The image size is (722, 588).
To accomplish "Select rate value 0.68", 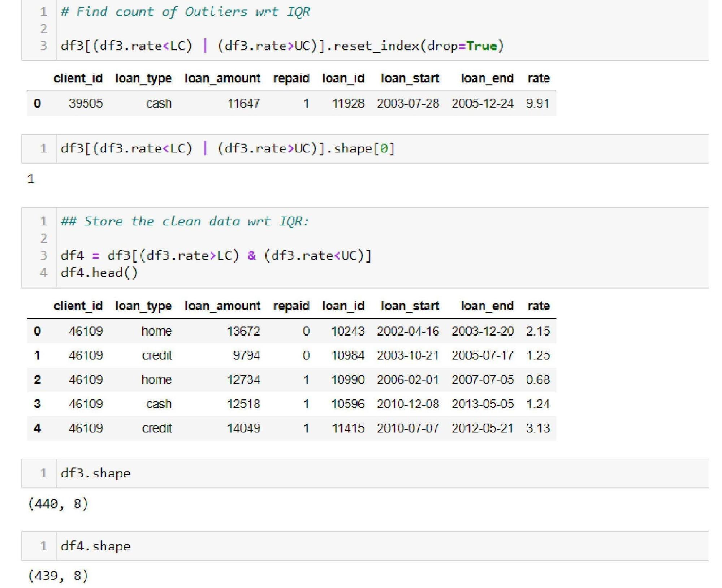I will 538,380.
